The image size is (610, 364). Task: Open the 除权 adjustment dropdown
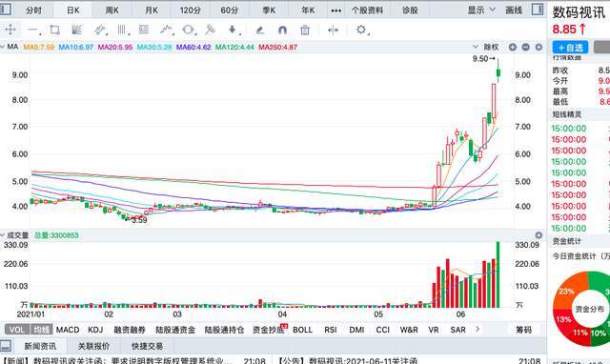click(x=485, y=47)
